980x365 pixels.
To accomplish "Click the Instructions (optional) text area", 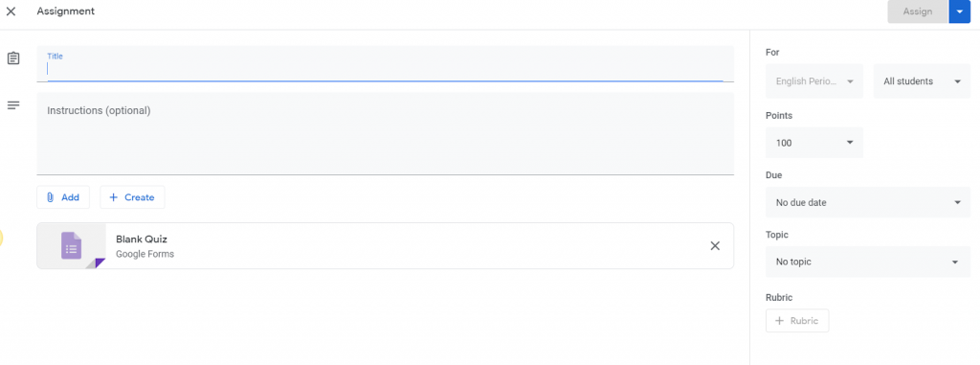I will (x=385, y=133).
